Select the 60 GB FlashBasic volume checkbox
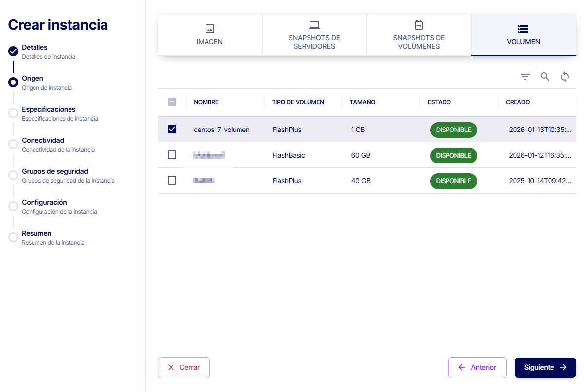 click(172, 155)
